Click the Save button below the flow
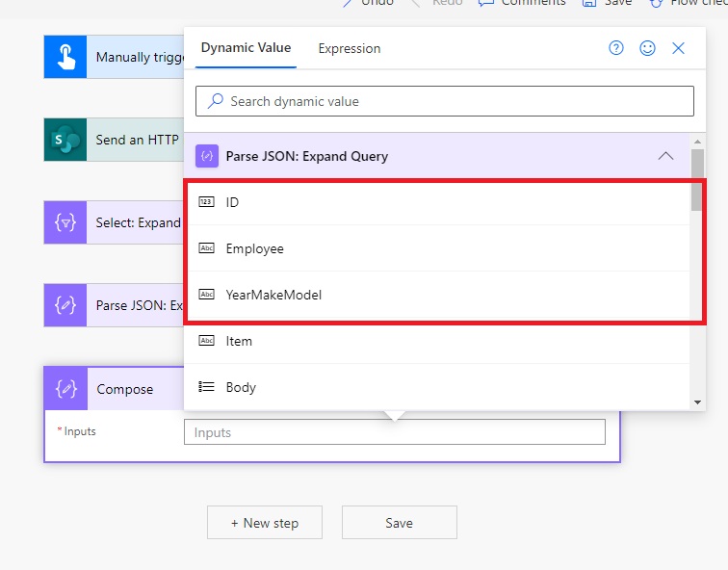Image resolution: width=728 pixels, height=570 pixels. pos(399,523)
